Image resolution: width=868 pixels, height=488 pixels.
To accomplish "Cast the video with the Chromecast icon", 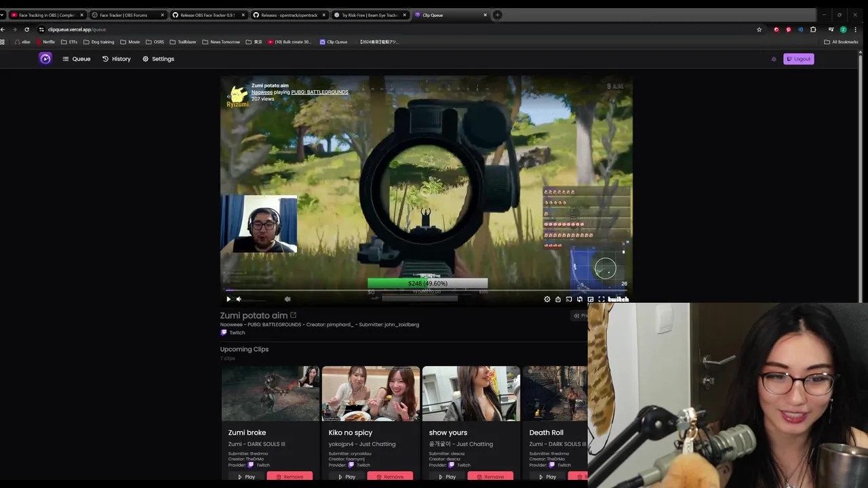I will (569, 299).
